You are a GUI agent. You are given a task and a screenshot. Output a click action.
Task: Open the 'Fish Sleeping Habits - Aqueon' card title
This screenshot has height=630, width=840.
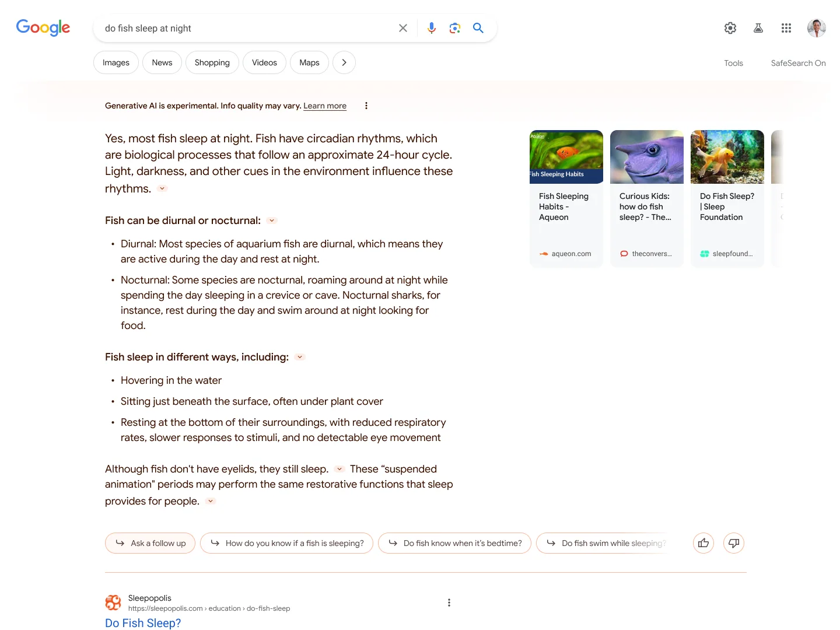[x=563, y=206]
